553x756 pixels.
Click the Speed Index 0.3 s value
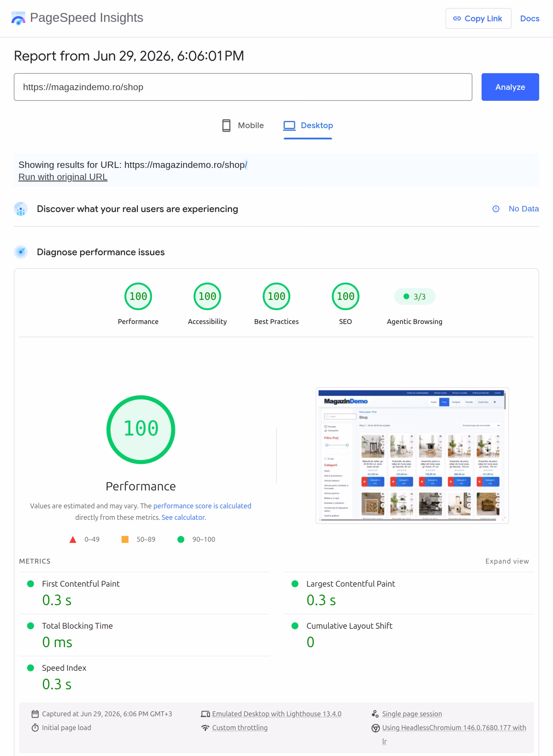57,684
